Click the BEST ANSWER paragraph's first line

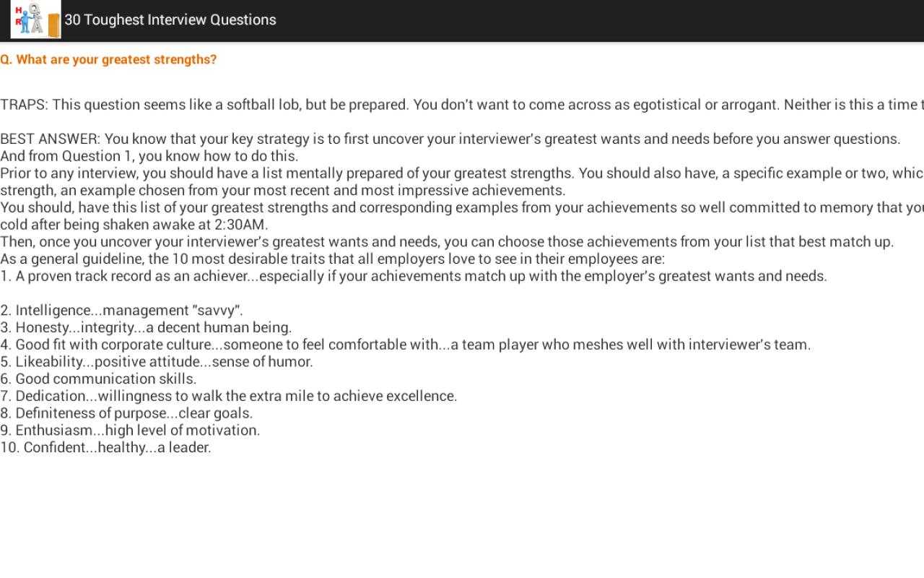[450, 139]
